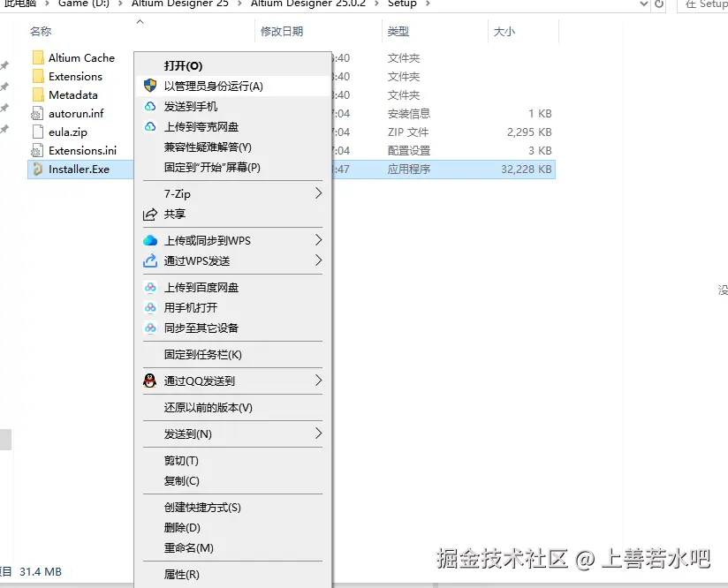This screenshot has height=588, width=728.
Task: Click QQ penguin icon in context menu
Action: [150, 381]
